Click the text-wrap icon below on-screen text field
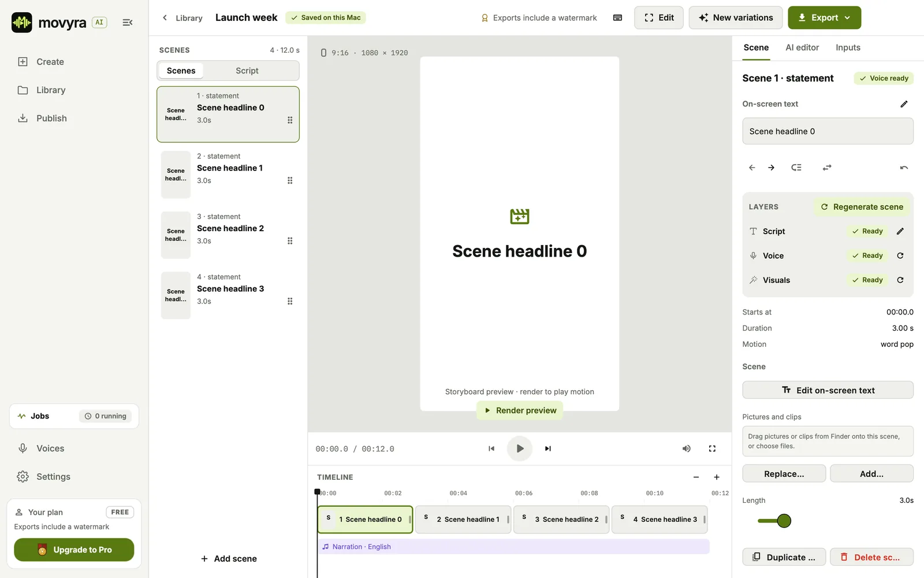924x578 pixels. [x=796, y=168]
